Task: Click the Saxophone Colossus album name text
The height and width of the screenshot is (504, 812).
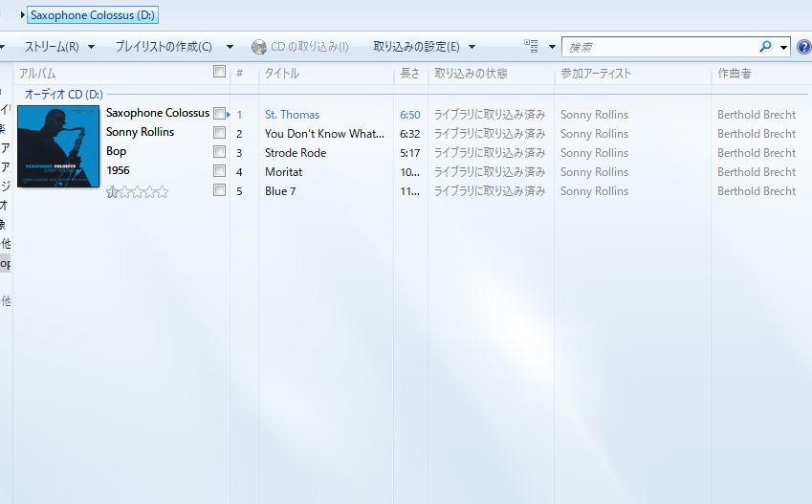Action: coord(158,113)
